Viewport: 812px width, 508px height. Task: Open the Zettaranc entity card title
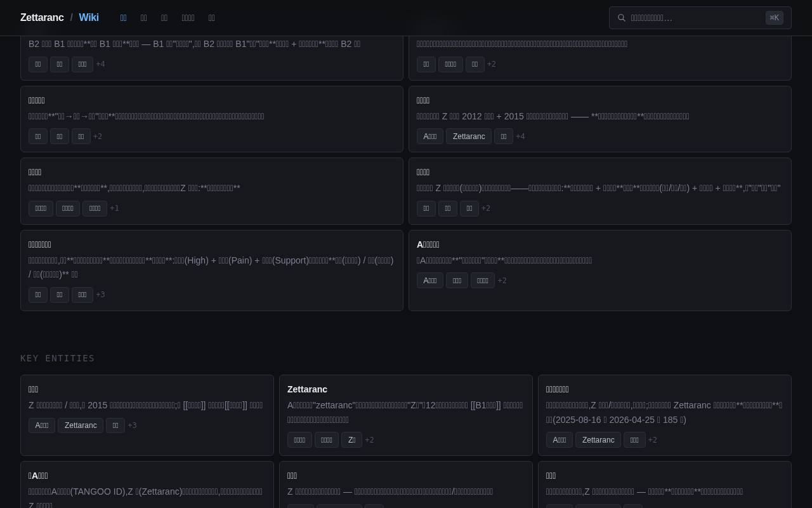(x=307, y=389)
